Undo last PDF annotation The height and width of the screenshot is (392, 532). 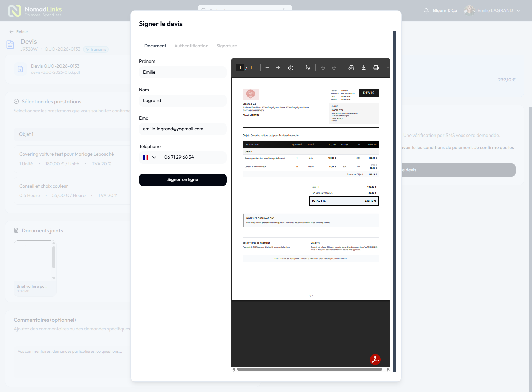[323, 68]
